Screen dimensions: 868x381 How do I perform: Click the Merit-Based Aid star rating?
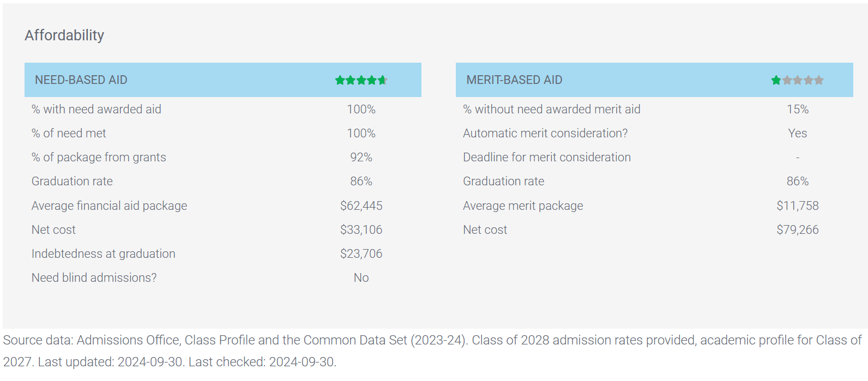click(x=797, y=80)
